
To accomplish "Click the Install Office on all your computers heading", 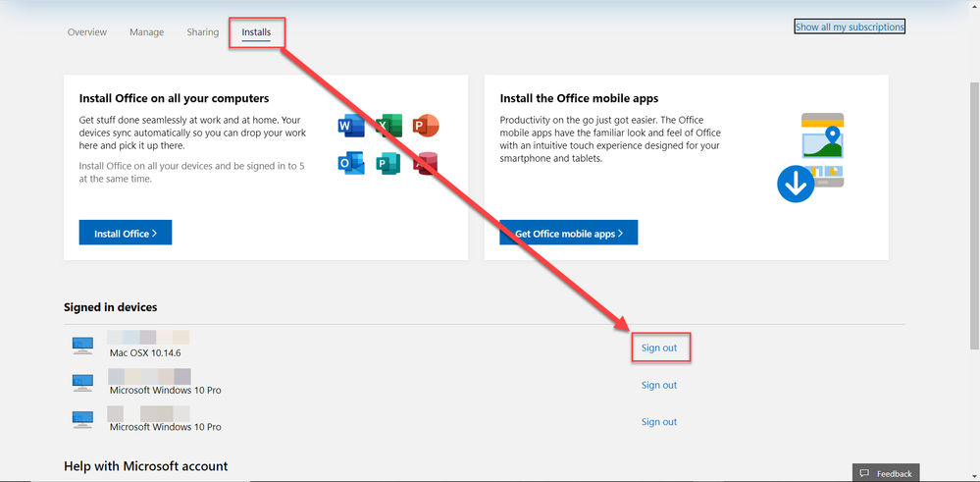I will click(175, 99).
